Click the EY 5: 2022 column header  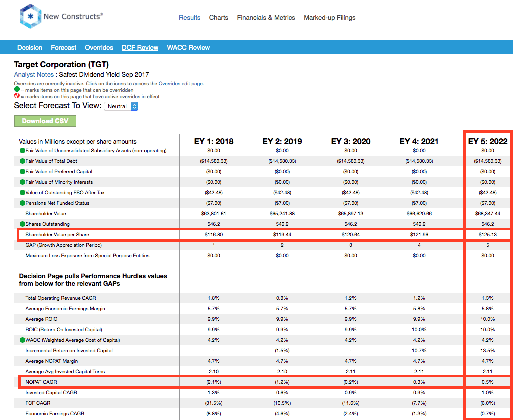[x=488, y=141]
